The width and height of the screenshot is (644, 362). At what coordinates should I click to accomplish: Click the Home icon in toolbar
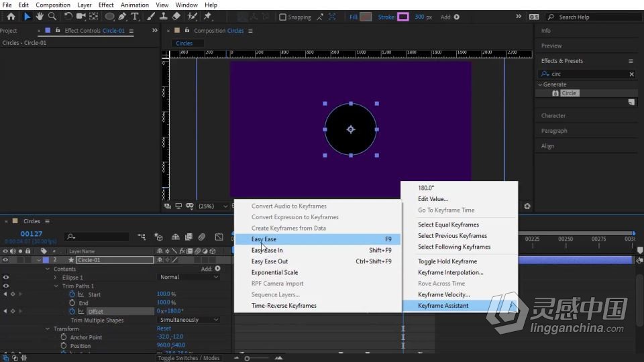coord(11,16)
